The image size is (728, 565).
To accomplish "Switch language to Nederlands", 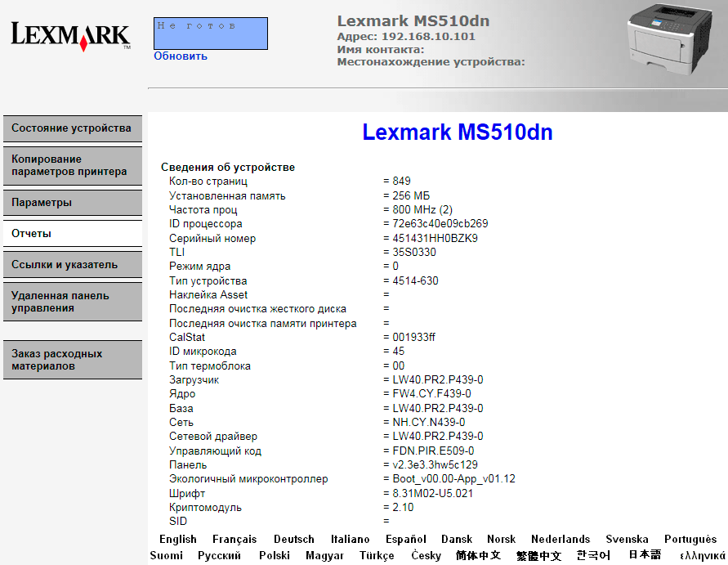I will [x=561, y=540].
